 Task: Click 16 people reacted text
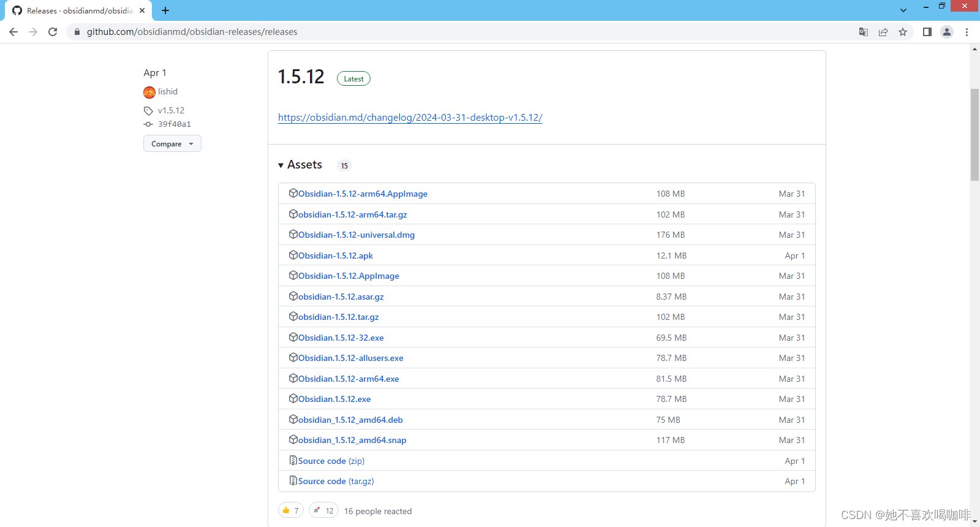(378, 511)
